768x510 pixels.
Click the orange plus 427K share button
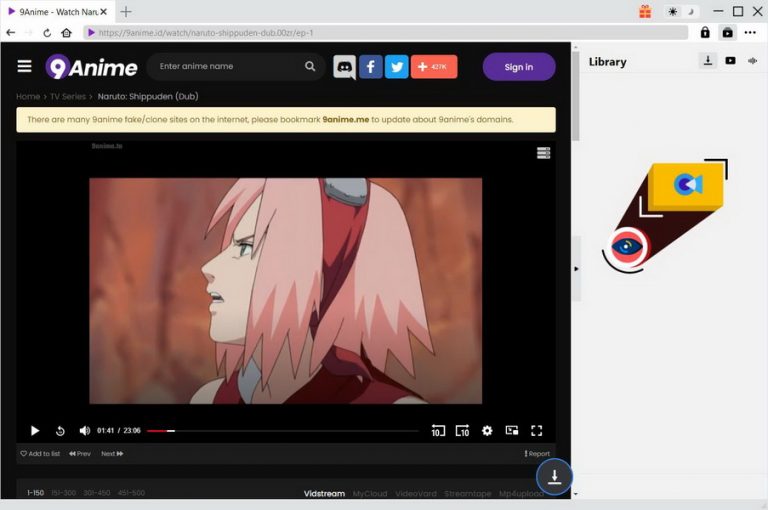434,67
